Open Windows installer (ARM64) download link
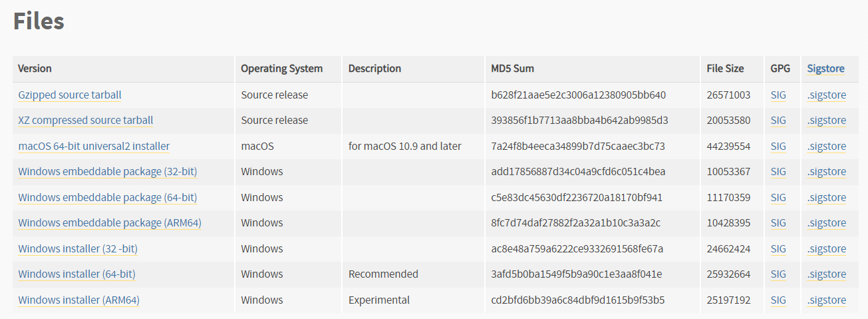Image resolution: width=868 pixels, height=319 pixels. (x=79, y=300)
